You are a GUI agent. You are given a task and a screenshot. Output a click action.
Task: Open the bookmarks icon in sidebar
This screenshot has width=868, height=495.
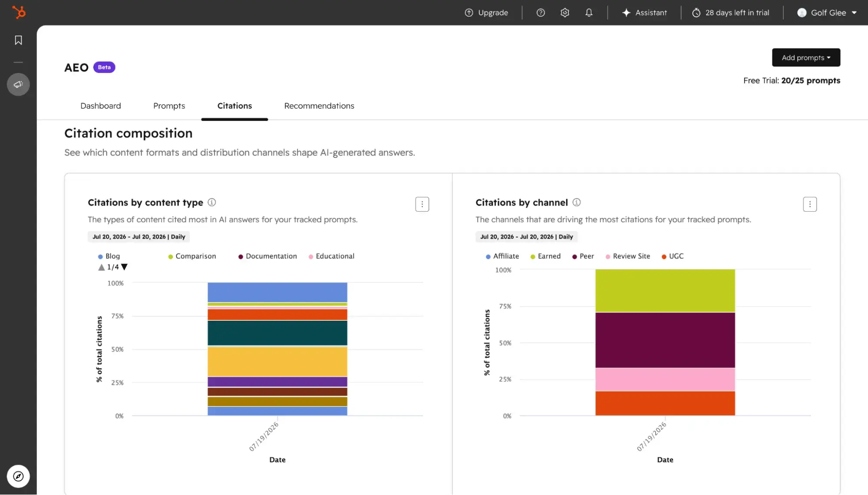pos(18,40)
